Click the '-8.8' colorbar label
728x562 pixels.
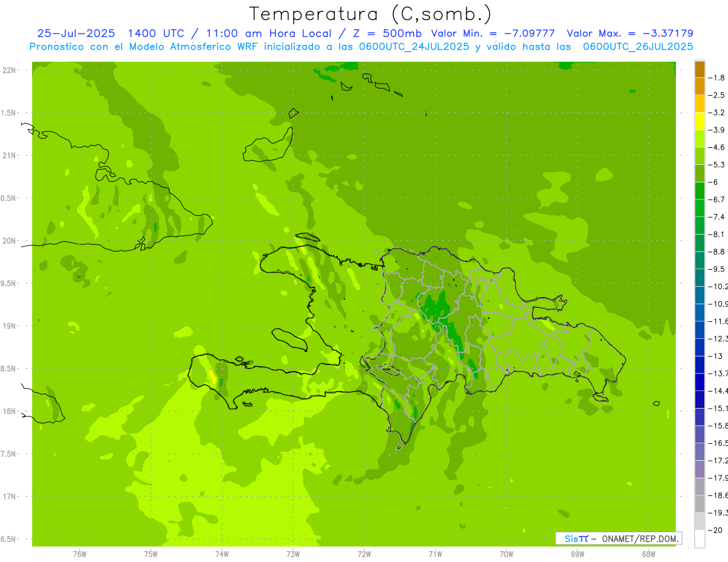click(x=718, y=252)
